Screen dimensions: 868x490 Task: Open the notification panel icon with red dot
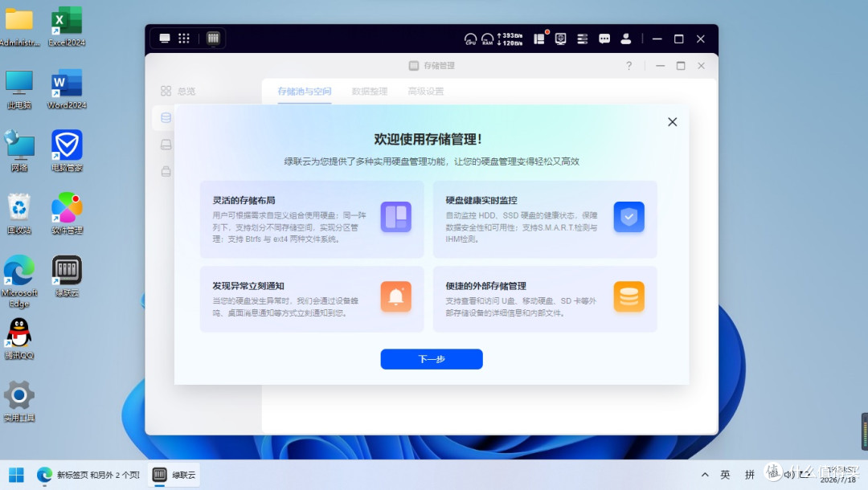coord(540,39)
